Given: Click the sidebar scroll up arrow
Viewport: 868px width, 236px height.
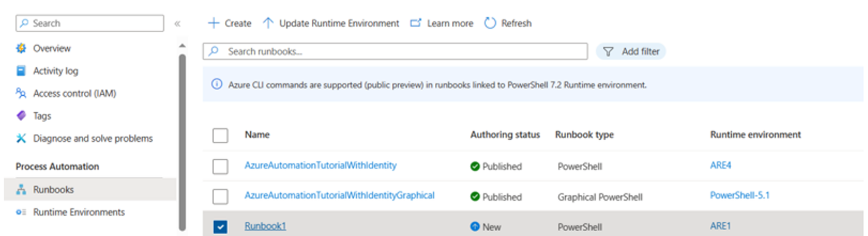Looking at the screenshot, I should pyautogui.click(x=182, y=46).
